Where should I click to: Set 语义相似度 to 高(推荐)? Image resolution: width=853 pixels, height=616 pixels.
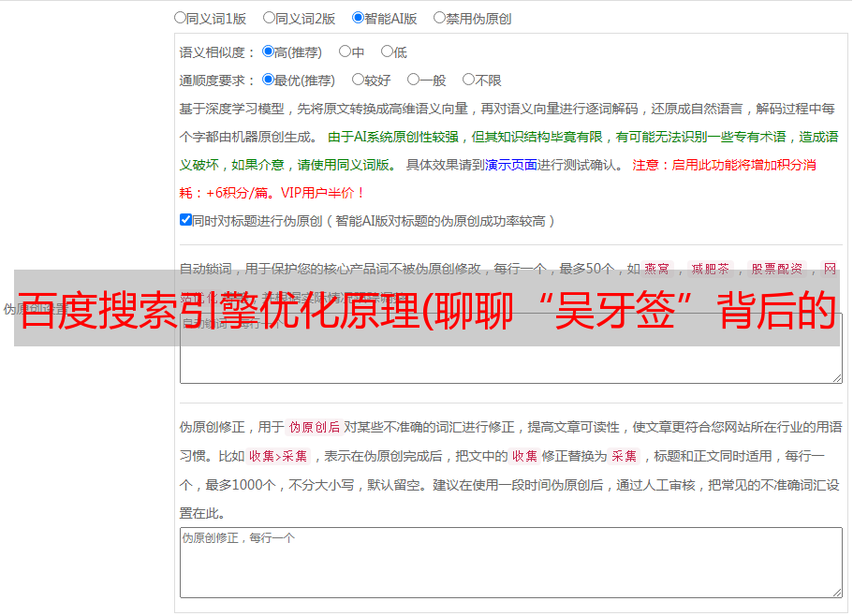coord(268,51)
